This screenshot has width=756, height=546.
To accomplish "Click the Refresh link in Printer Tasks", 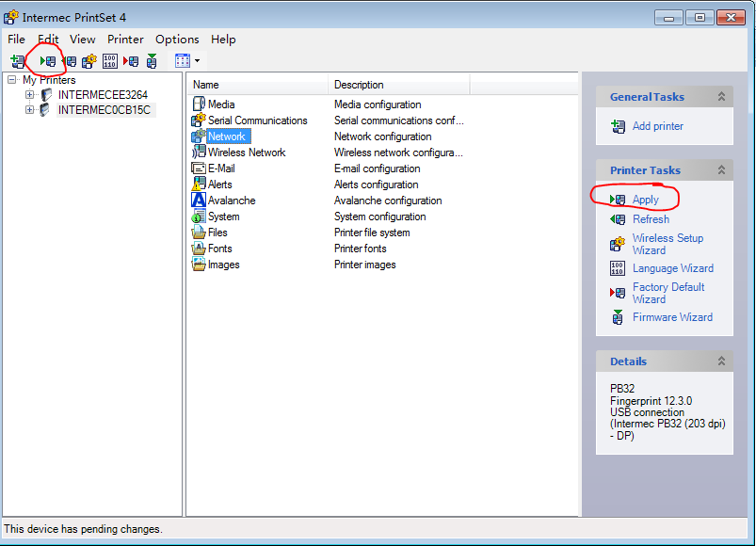I will [x=651, y=219].
